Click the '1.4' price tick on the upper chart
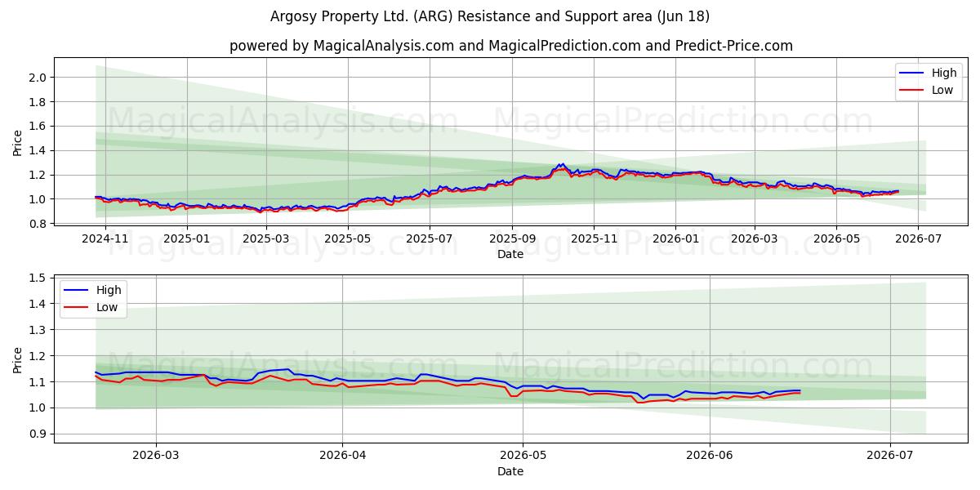 [x=39, y=150]
